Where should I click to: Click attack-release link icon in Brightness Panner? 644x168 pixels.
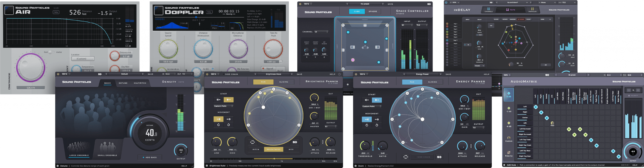[x=323, y=142]
